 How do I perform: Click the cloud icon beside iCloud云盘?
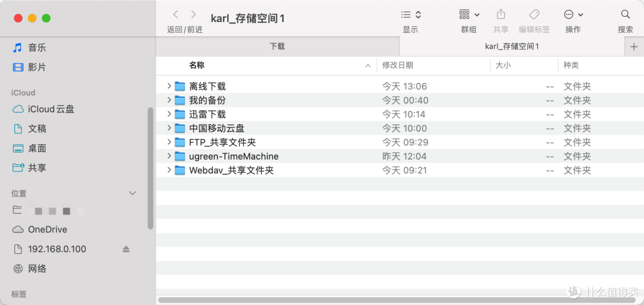[x=18, y=109]
